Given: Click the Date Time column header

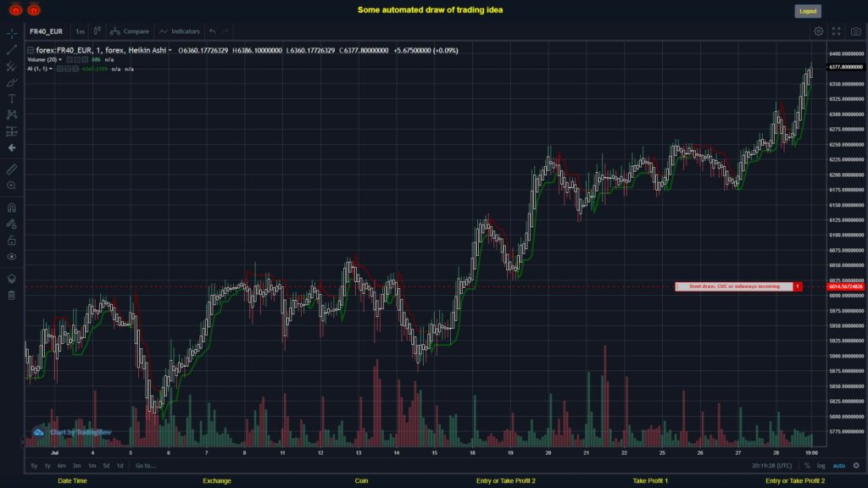Looking at the screenshot, I should point(73,481).
